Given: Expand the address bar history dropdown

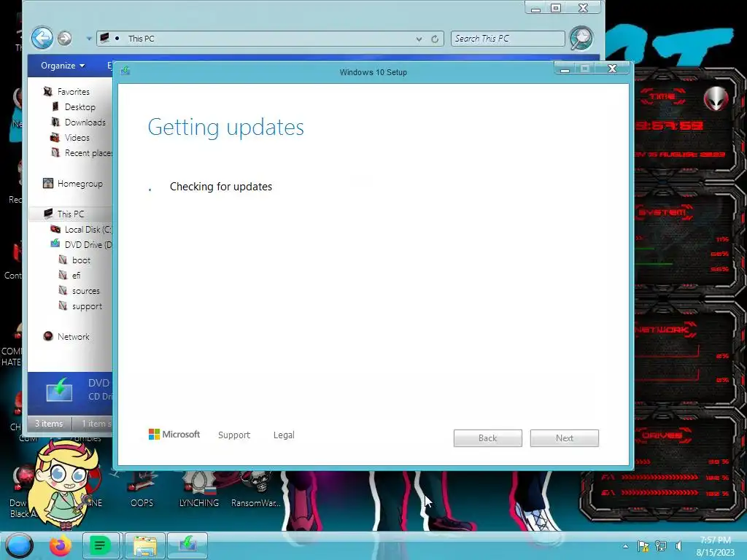Looking at the screenshot, I should pos(419,39).
